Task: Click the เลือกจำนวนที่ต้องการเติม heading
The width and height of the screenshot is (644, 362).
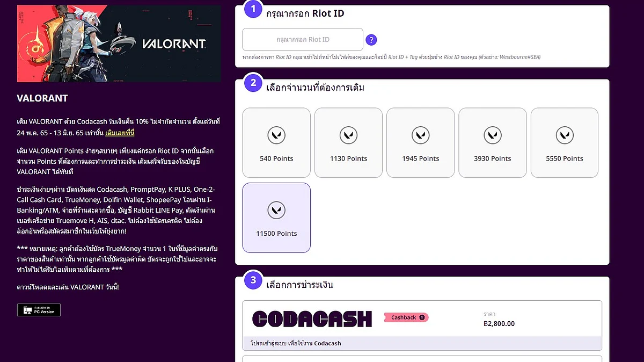Action: pyautogui.click(x=316, y=87)
